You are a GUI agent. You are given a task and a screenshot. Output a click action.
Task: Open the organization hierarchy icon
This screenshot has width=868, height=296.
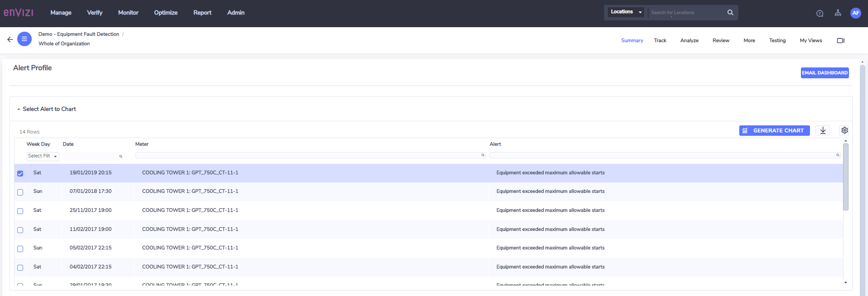coord(838,13)
